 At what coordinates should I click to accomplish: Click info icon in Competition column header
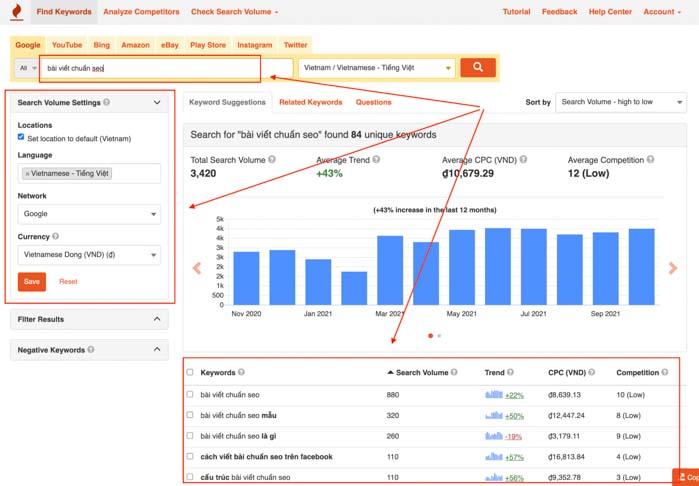pos(665,372)
